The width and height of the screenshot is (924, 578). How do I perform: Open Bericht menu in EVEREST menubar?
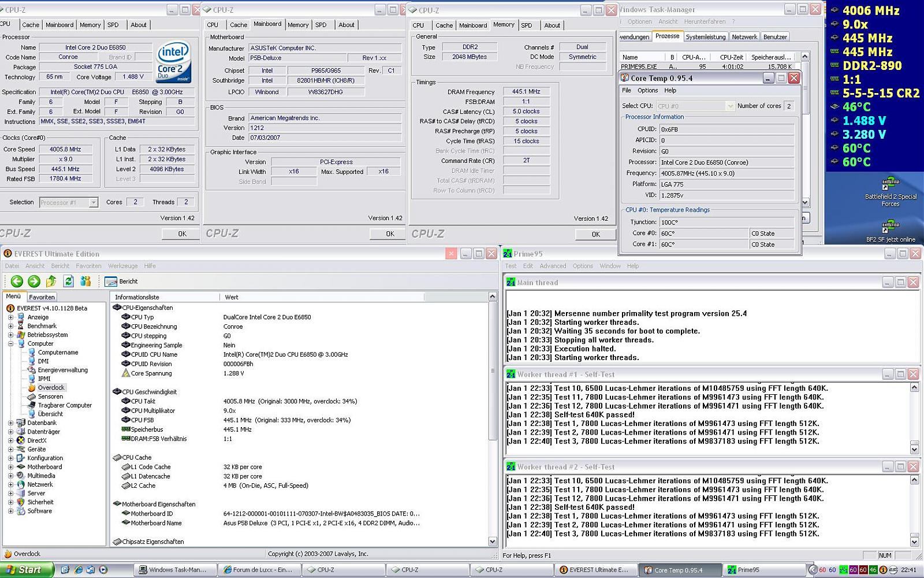[x=60, y=266]
